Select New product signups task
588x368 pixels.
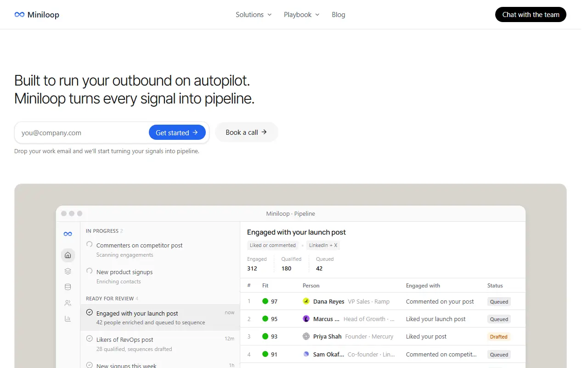click(160, 276)
